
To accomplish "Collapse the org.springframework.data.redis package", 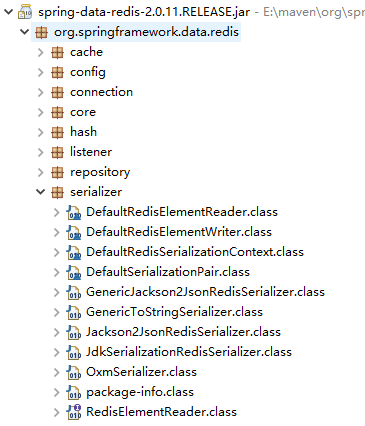I will [x=25, y=32].
